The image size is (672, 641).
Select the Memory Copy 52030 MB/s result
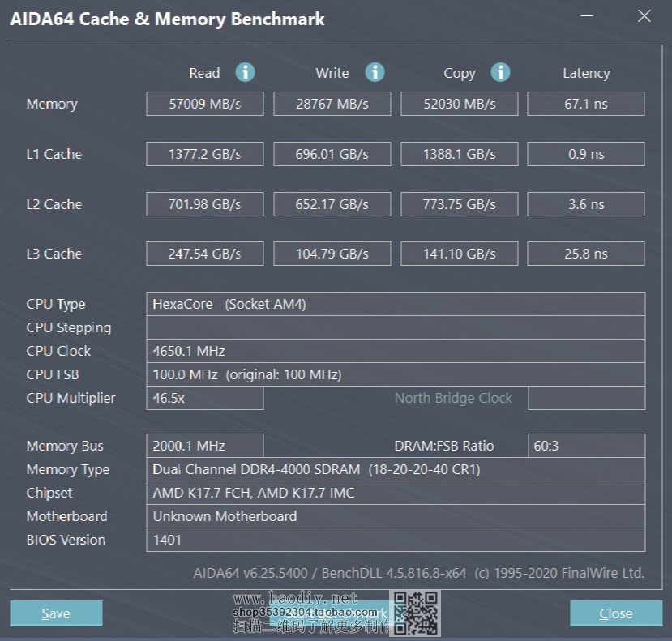point(459,104)
